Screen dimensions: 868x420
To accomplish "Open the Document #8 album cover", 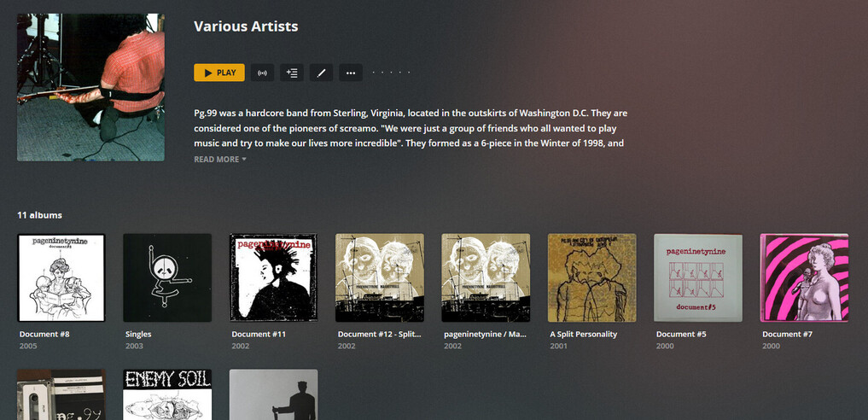I will click(61, 277).
